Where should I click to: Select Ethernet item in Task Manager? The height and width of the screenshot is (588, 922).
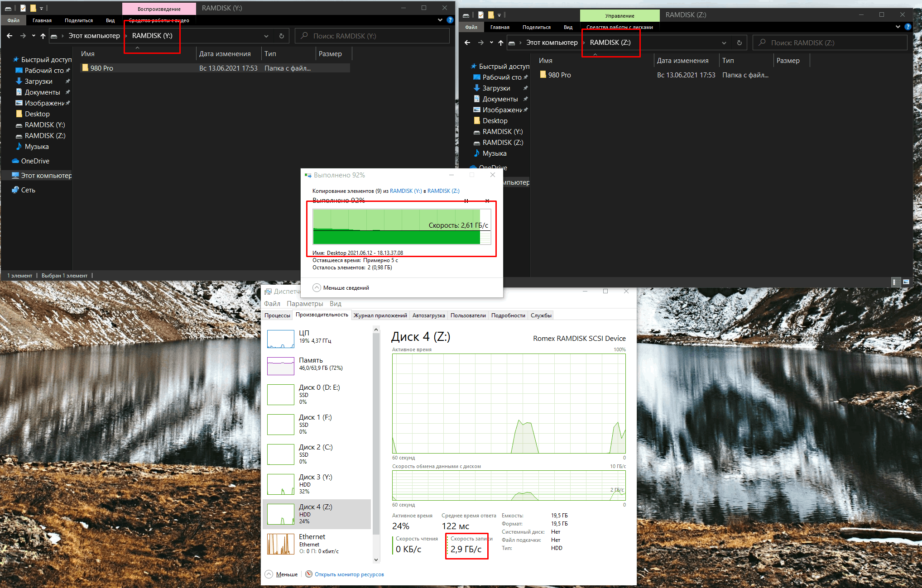[317, 544]
